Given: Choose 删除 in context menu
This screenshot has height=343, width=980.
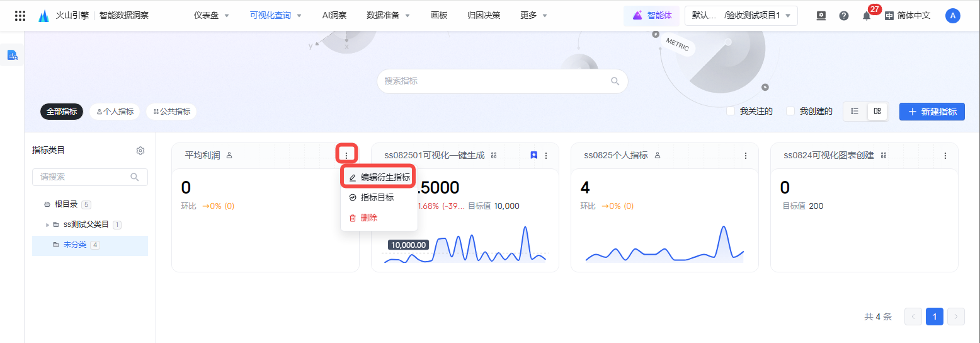Looking at the screenshot, I should click(380, 218).
